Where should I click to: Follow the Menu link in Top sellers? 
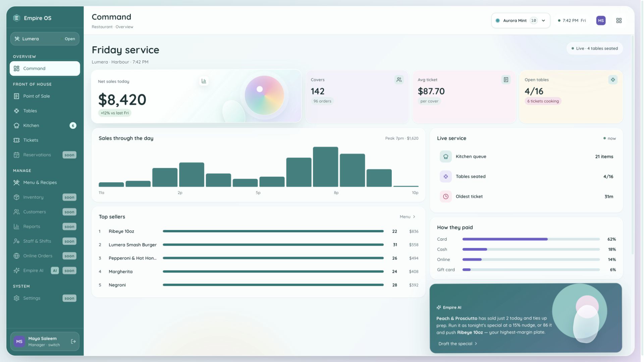click(408, 217)
